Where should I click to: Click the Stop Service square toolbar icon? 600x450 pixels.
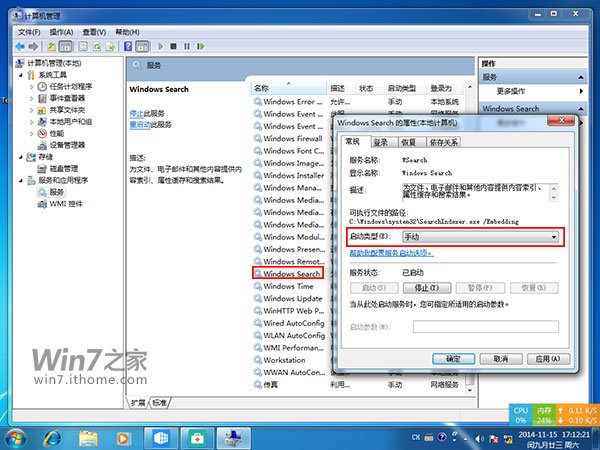pyautogui.click(x=173, y=46)
